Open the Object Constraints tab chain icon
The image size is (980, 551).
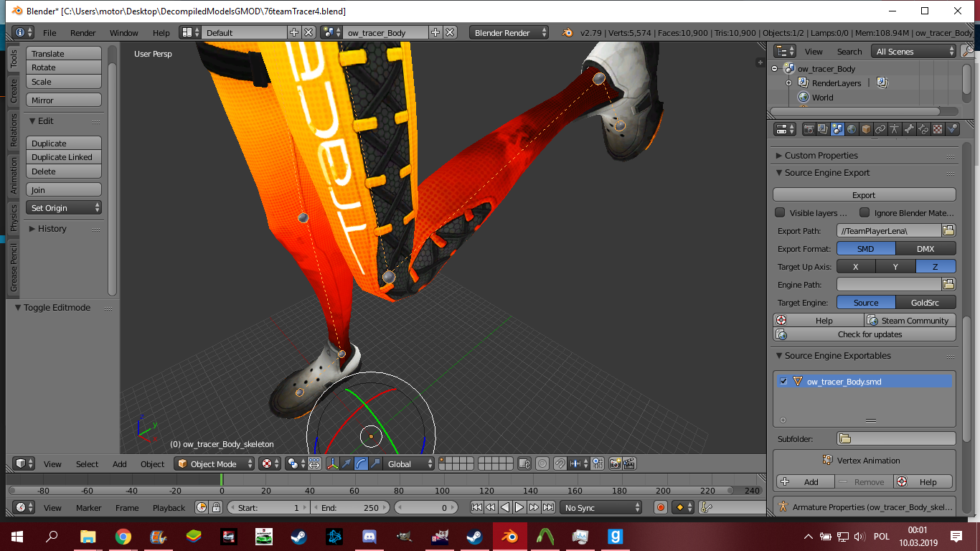tap(880, 129)
